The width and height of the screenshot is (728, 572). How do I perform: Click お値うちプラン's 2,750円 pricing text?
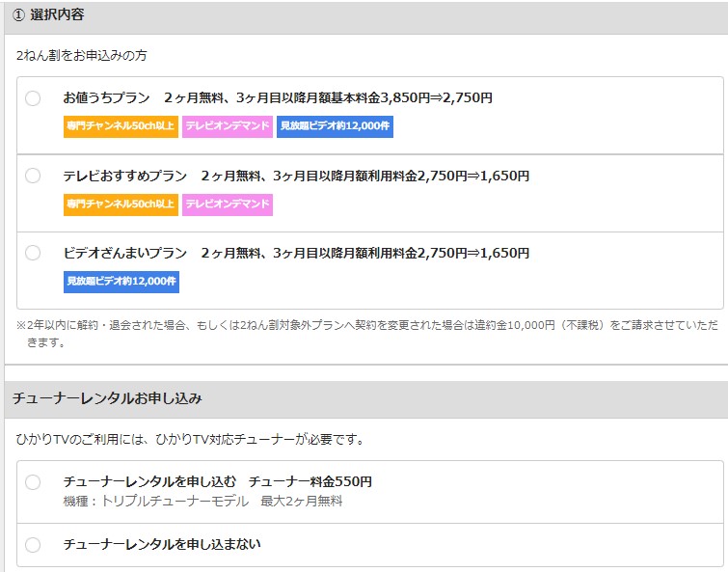(x=467, y=98)
